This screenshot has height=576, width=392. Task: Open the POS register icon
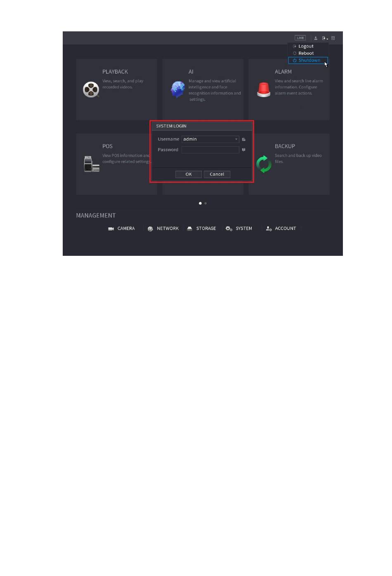91,164
